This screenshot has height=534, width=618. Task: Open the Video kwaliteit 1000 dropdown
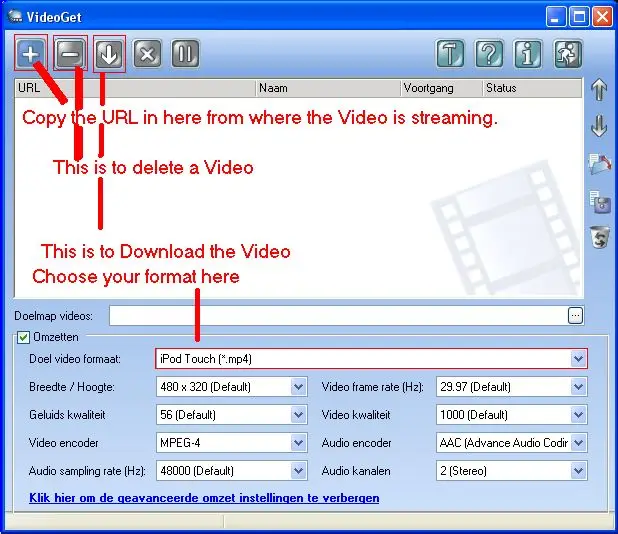click(578, 415)
